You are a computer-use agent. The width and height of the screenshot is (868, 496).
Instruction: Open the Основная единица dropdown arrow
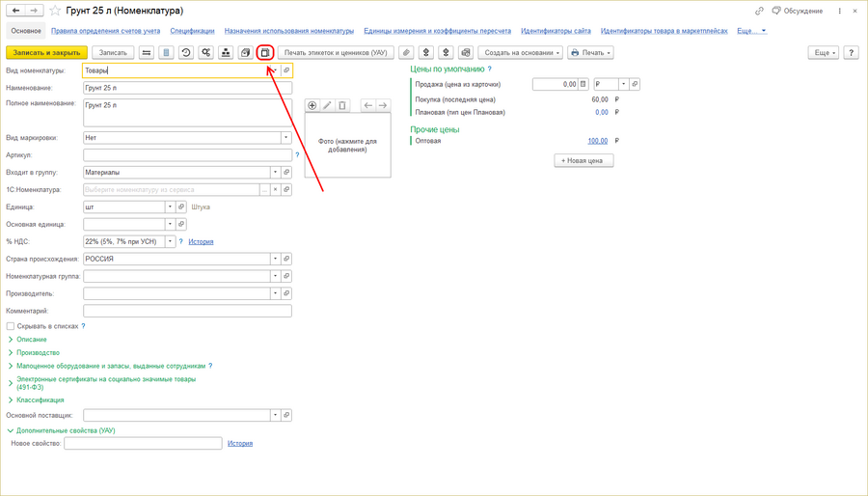[x=170, y=224]
